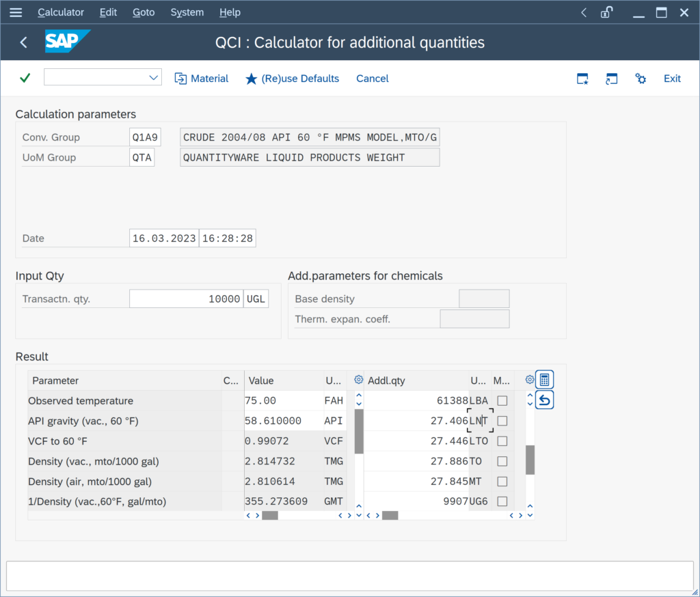
Task: Click the title bar left chevron icon
Action: (584, 12)
